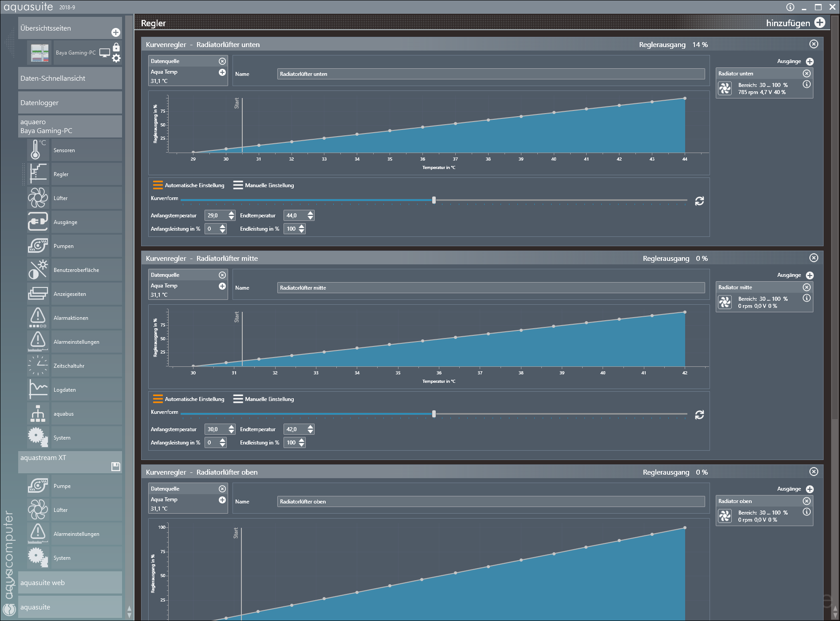The height and width of the screenshot is (621, 840).
Task: Increase Anfangstemperatur of Radiatorlüfter mitte
Action: pyautogui.click(x=231, y=427)
